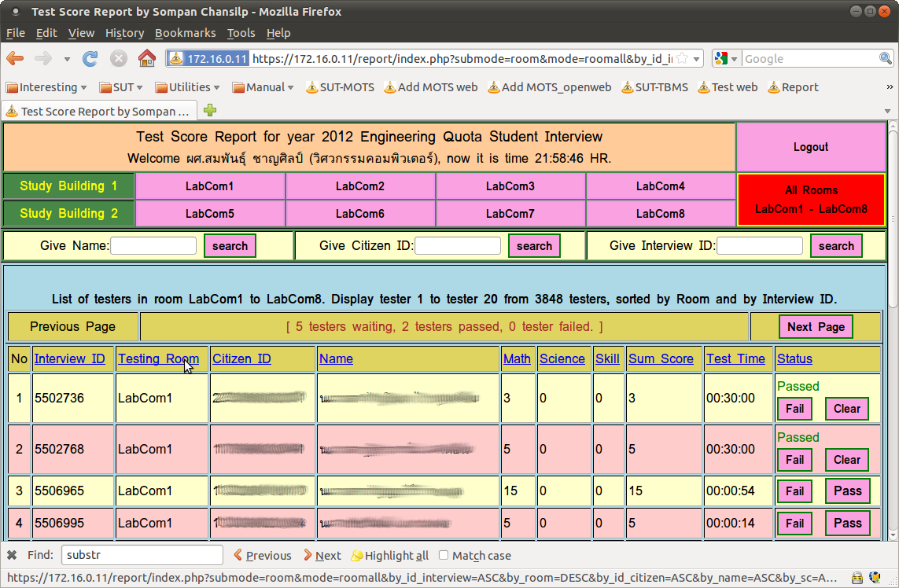The image size is (899, 588).
Task: Open the list all tabs dropdown
Action: (887, 111)
